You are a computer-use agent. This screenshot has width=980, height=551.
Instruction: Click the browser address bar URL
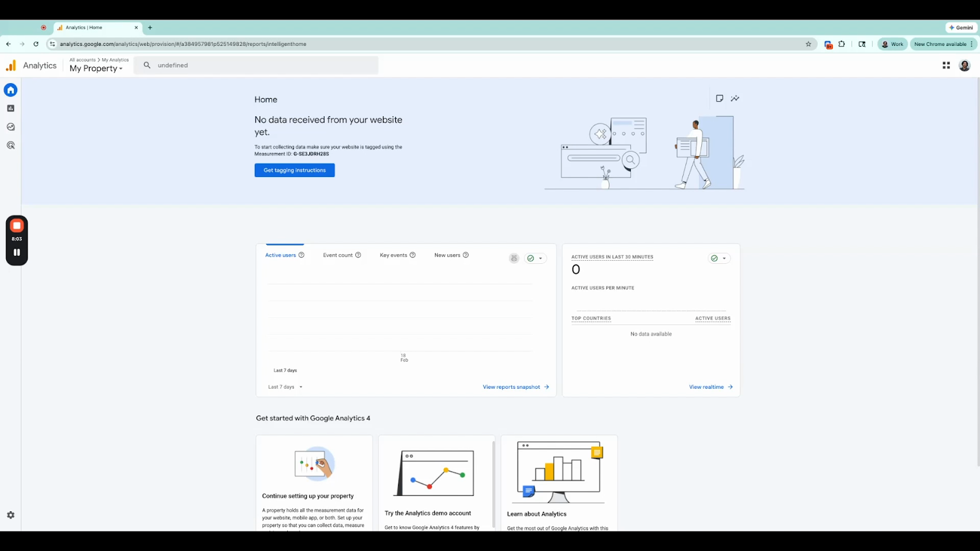click(183, 44)
